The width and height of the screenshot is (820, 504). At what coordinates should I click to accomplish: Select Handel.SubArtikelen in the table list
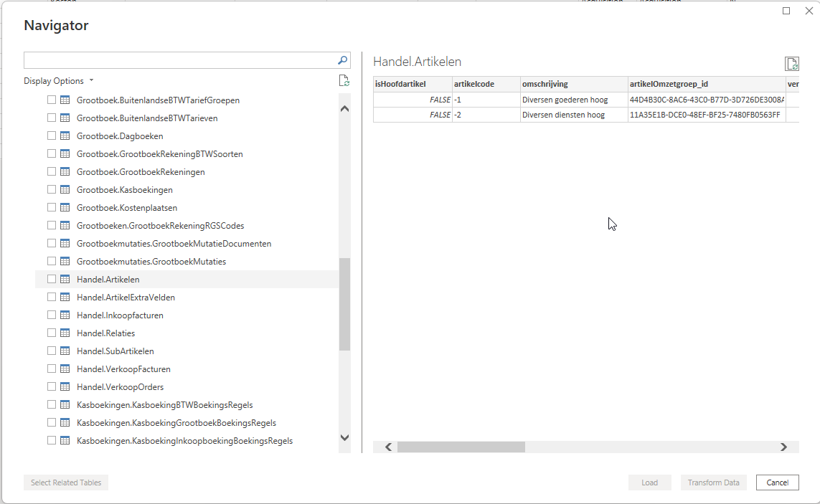115,351
